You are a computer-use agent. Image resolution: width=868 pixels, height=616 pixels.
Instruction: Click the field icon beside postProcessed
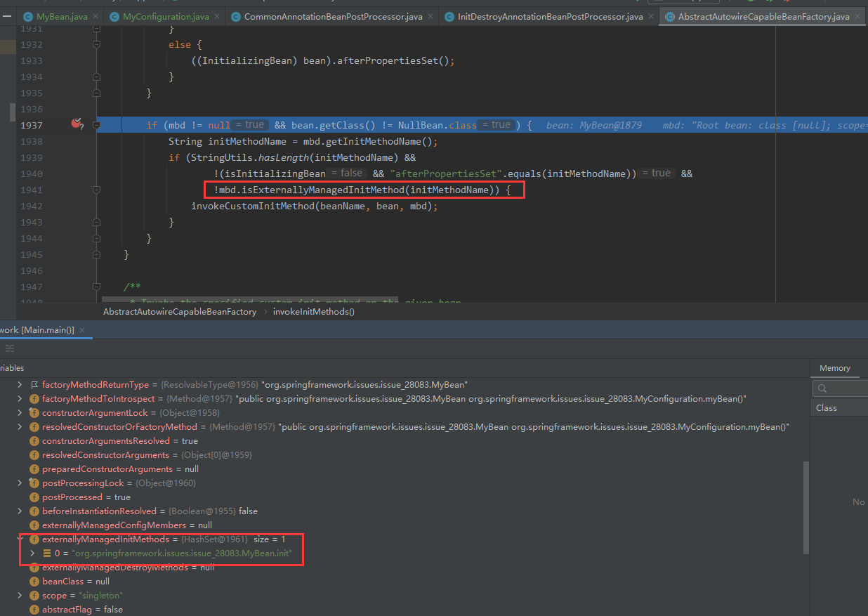pyautogui.click(x=34, y=497)
